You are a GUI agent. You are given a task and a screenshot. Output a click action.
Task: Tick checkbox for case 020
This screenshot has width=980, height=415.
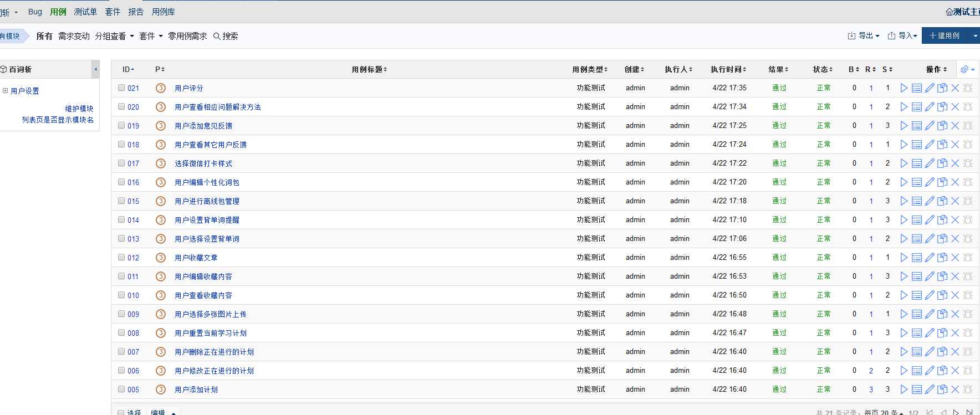pyautogui.click(x=121, y=106)
